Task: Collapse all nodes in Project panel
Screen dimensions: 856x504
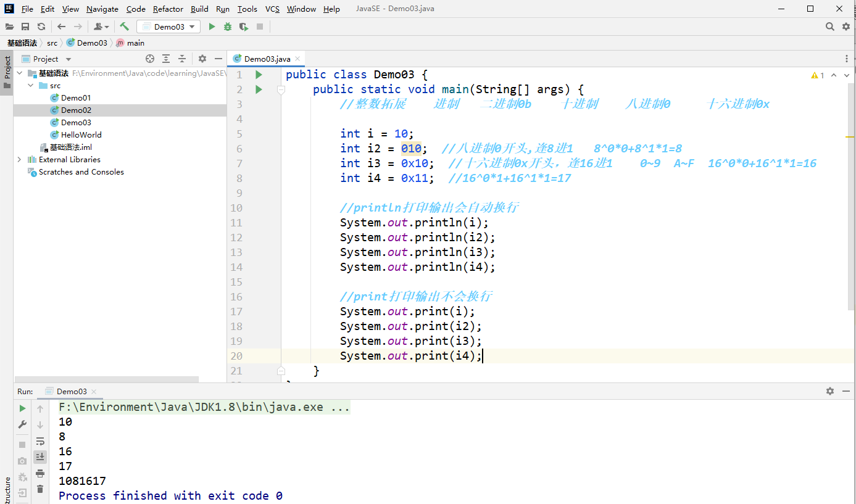Action: point(182,59)
